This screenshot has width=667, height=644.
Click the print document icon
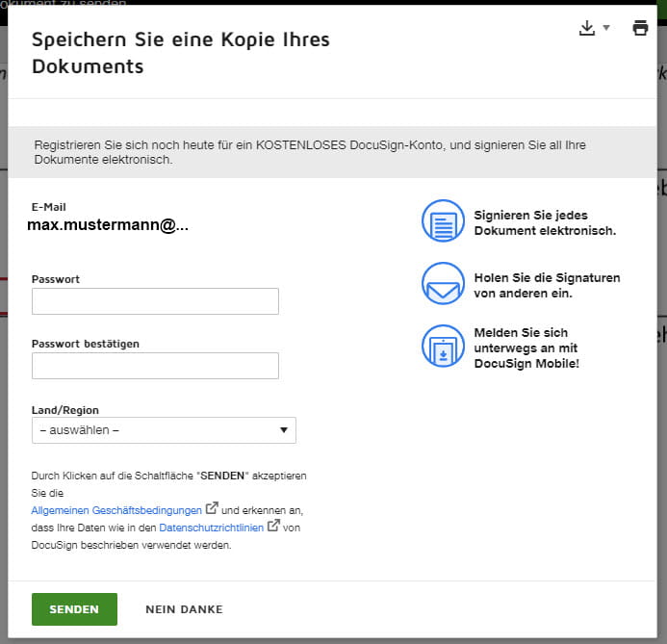tap(640, 28)
